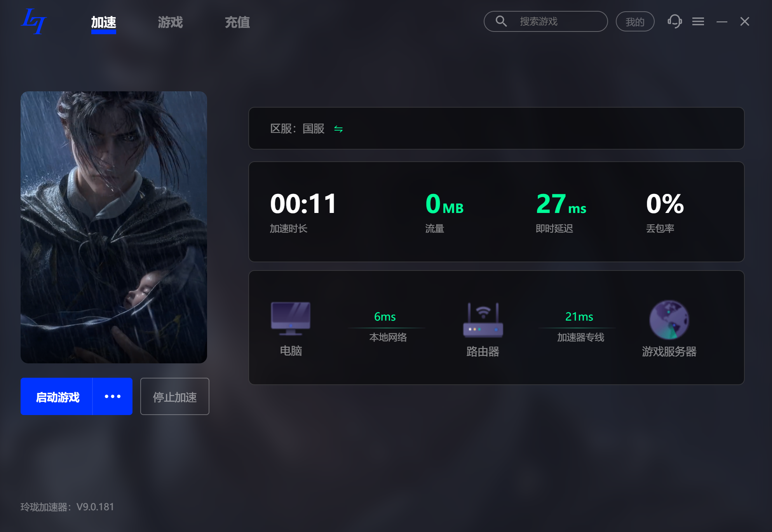
Task: Open the 游戏 tab
Action: click(x=171, y=23)
